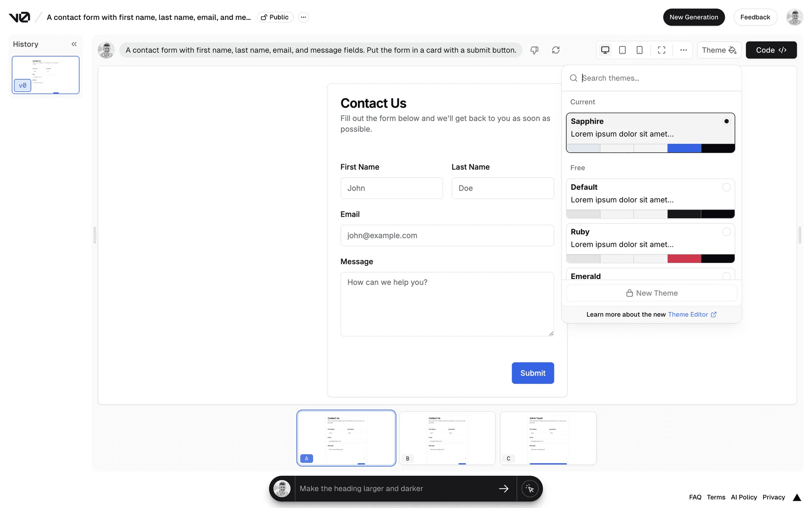Enter fullscreen preview mode
This screenshot has width=812, height=508.
coord(661,50)
